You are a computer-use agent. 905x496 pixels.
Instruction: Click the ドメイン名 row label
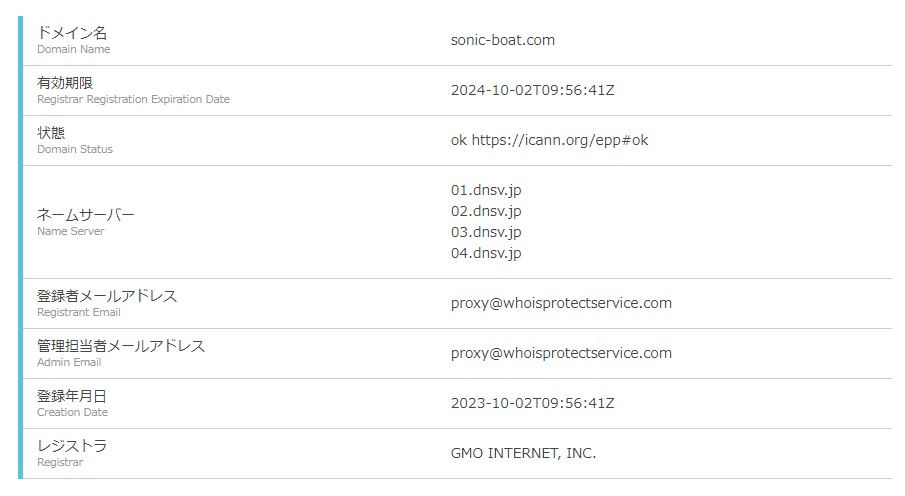[71, 33]
